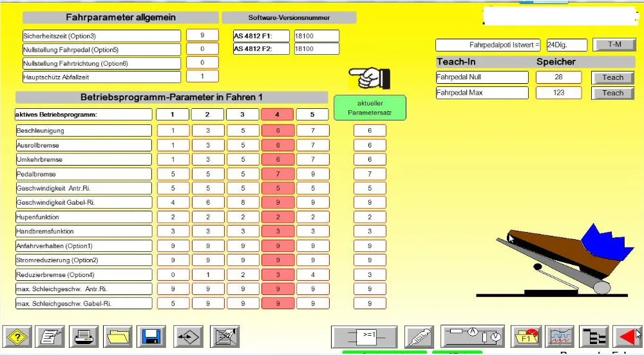The height and width of the screenshot is (355, 644).
Task: Select Betriebsprogramm 2
Action: pos(207,115)
